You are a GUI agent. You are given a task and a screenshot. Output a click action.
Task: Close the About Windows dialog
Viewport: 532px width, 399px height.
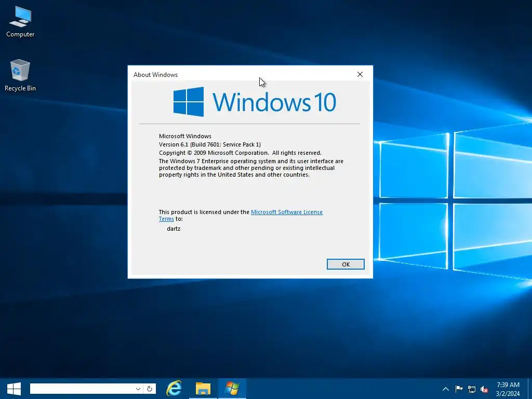360,74
